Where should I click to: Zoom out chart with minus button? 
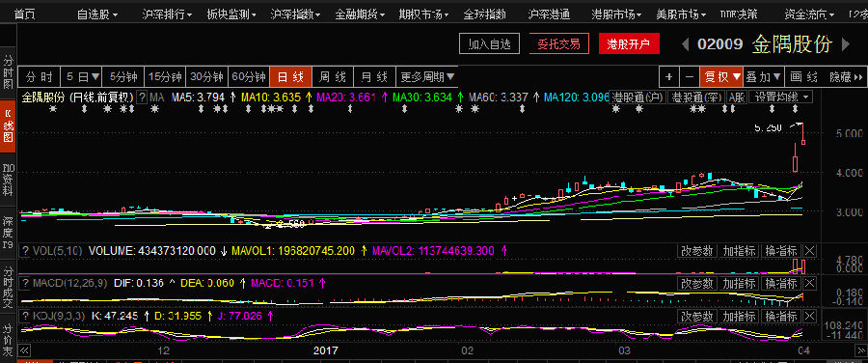pyautogui.click(x=689, y=76)
